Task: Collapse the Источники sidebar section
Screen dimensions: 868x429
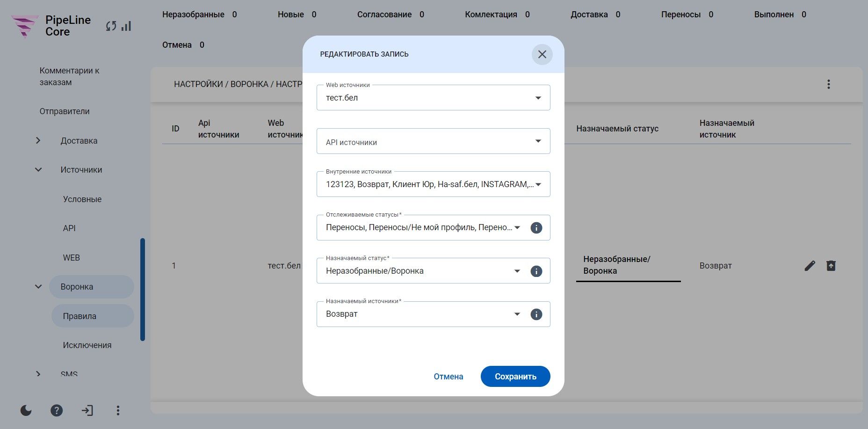Action: coord(38,170)
